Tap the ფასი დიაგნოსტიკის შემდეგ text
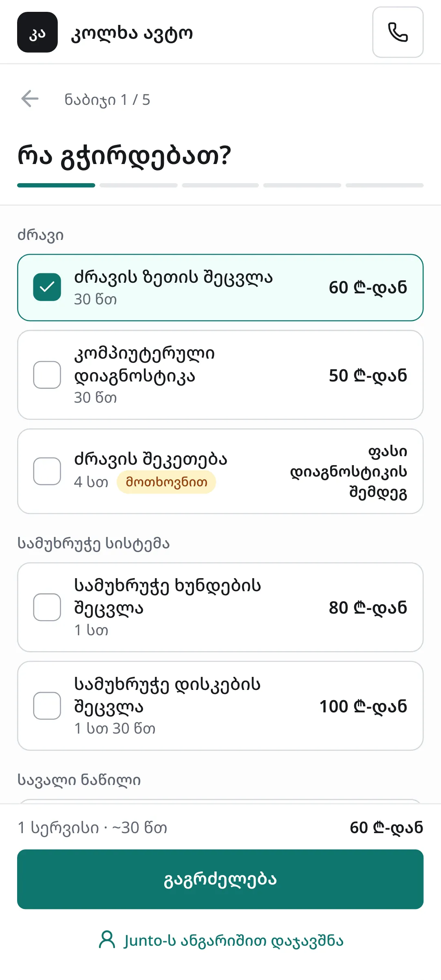Screen dimensions: 441x980 tap(349, 472)
